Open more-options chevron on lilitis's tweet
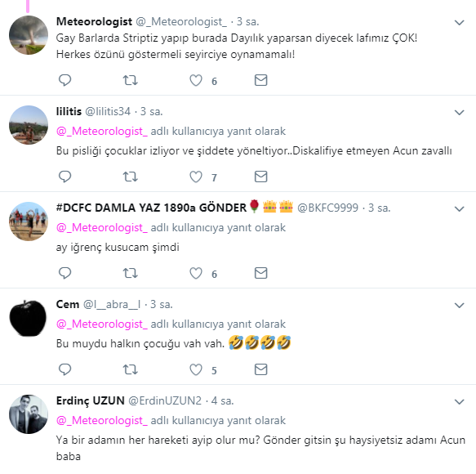This screenshot has width=476, height=474. [460, 113]
